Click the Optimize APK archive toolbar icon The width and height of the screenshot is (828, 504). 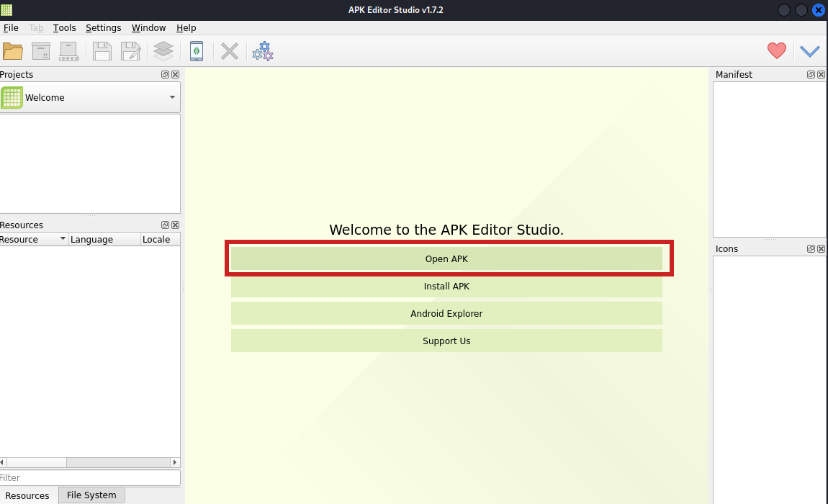[x=40, y=51]
